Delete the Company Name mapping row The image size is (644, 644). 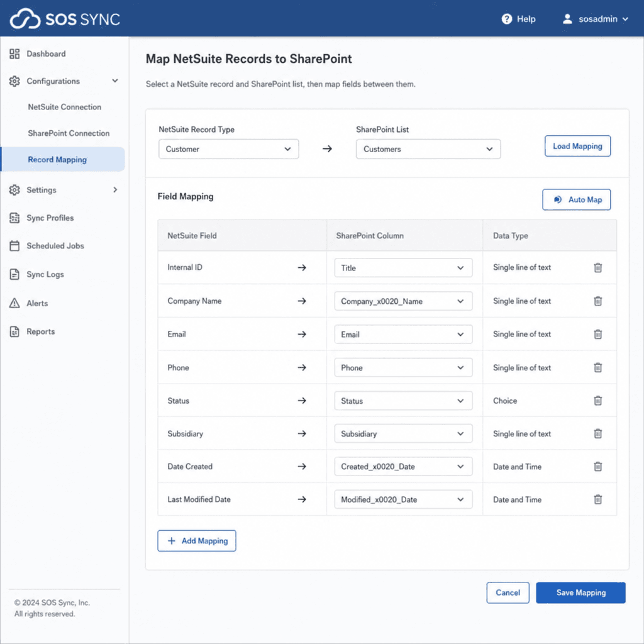[597, 301]
